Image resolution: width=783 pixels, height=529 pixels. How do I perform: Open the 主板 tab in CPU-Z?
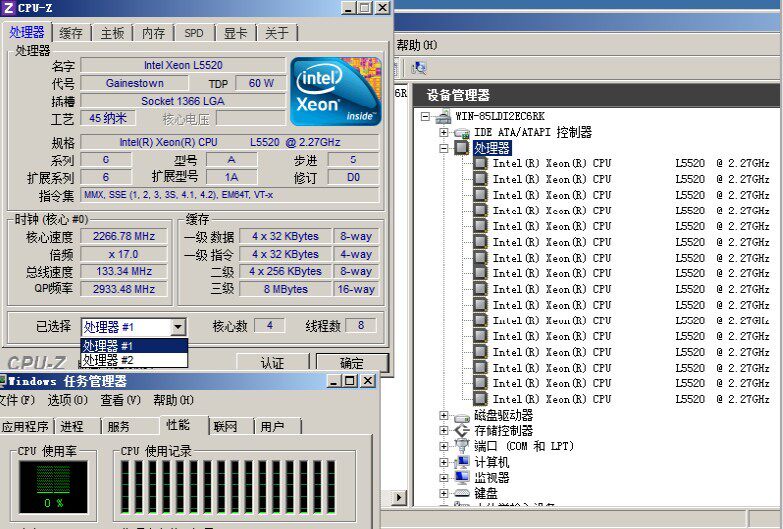pos(112,33)
